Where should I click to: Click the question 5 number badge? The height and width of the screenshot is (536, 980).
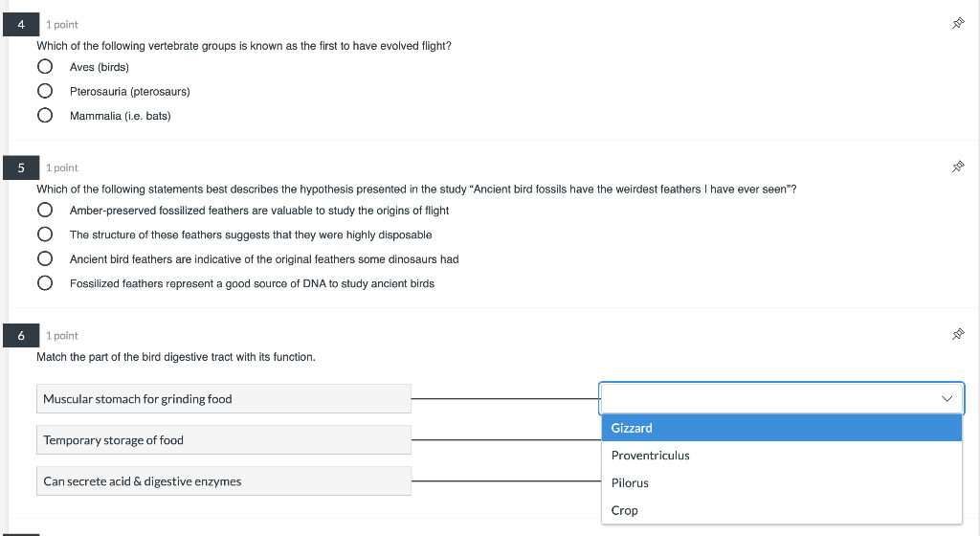[21, 167]
